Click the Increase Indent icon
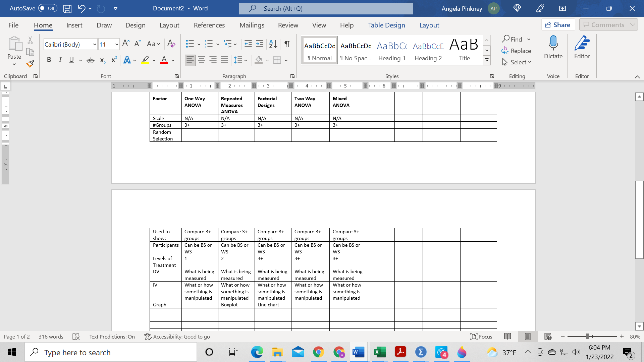The image size is (644, 362). (x=260, y=44)
